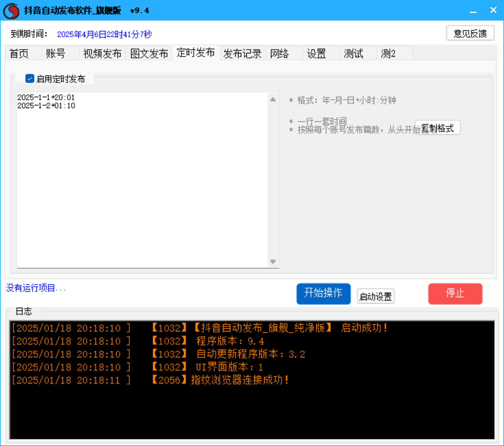Viewport: 504px width, 446px height.
Task: Click the 复制格式 button
Action: pos(438,128)
